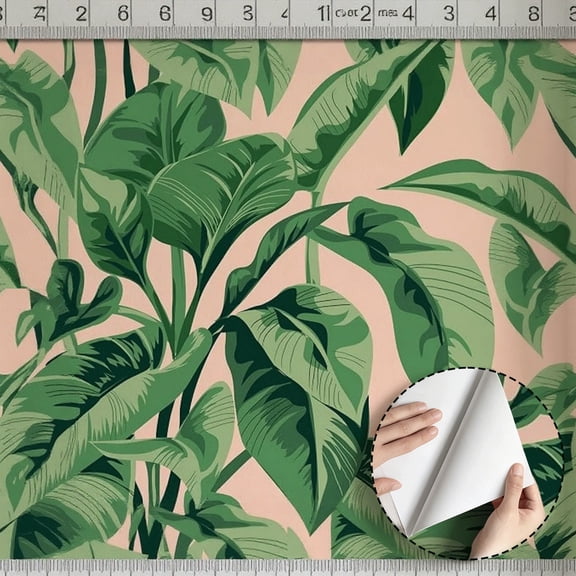Click the number 8 on the top ruler

point(534,14)
